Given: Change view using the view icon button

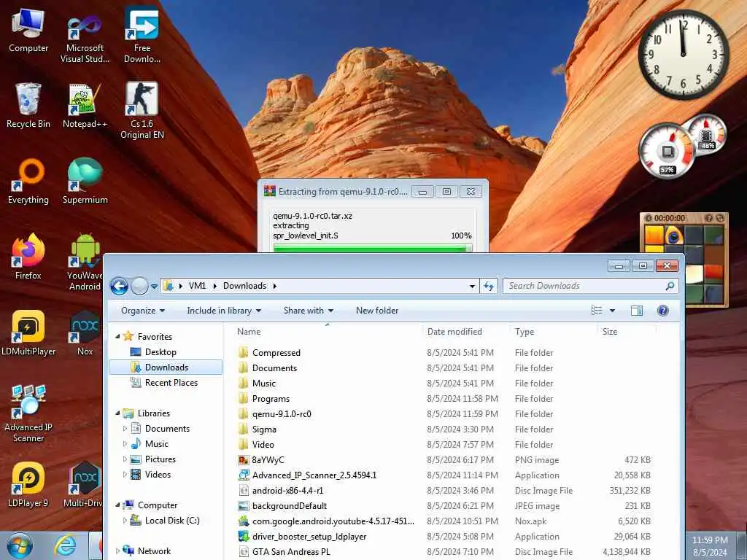Looking at the screenshot, I should (x=597, y=311).
